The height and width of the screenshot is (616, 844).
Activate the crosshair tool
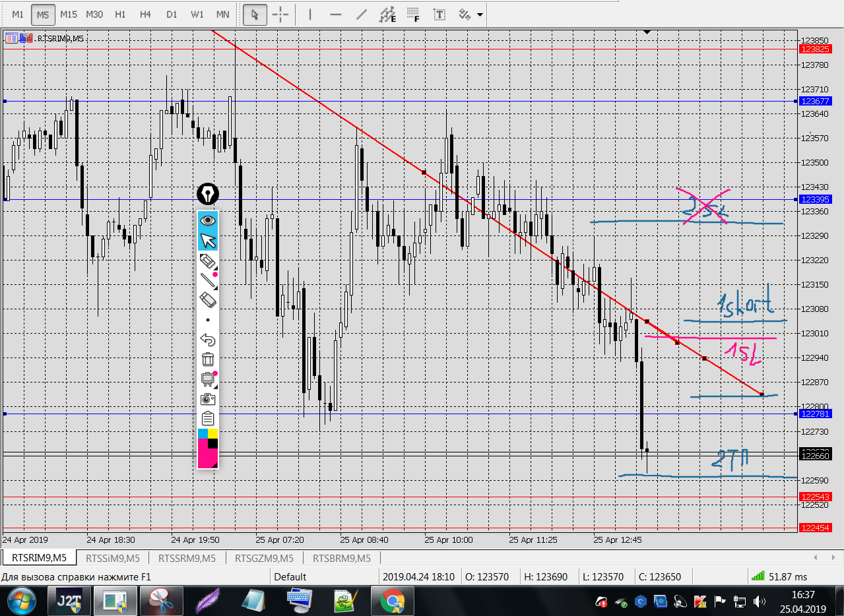pos(280,14)
